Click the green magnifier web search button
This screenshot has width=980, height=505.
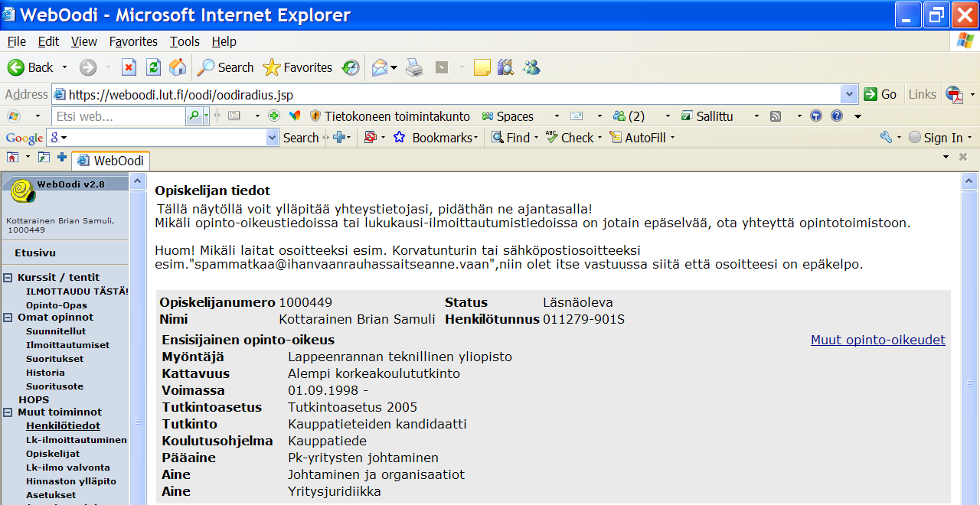click(194, 116)
